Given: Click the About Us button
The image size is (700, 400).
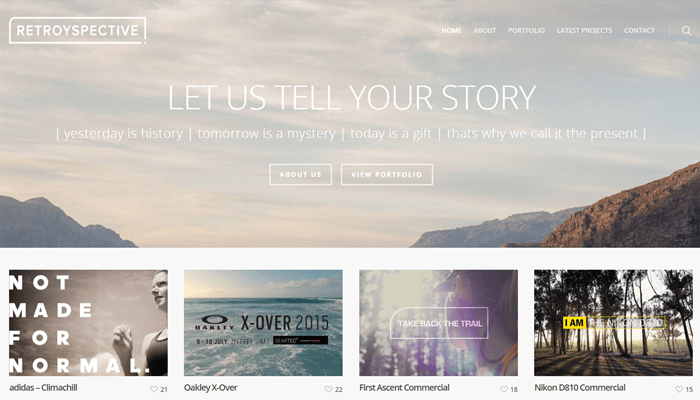Looking at the screenshot, I should [300, 175].
